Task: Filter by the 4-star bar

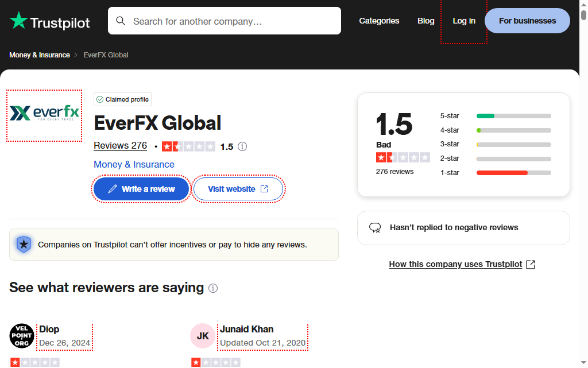Action: [496, 130]
